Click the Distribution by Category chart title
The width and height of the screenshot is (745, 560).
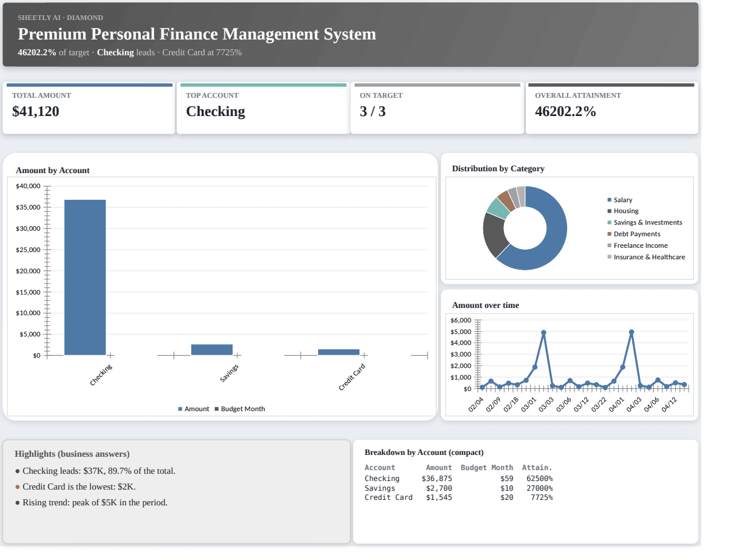(498, 169)
